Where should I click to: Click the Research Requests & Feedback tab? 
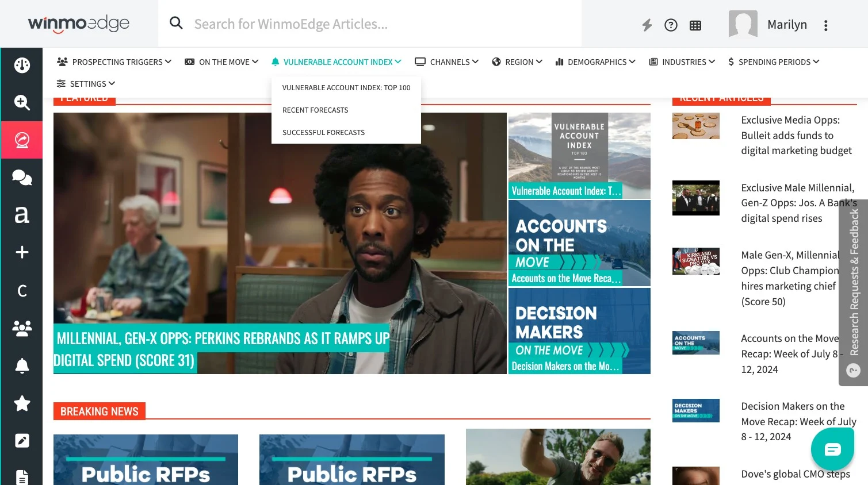pyautogui.click(x=854, y=292)
